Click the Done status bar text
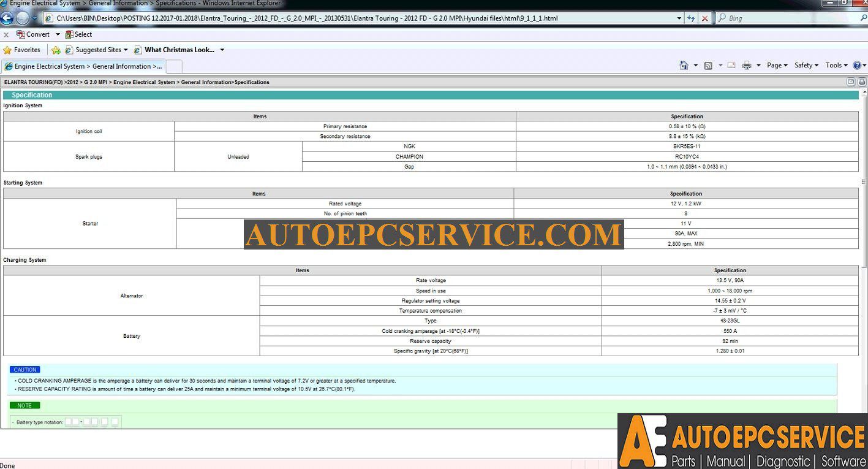 7,465
